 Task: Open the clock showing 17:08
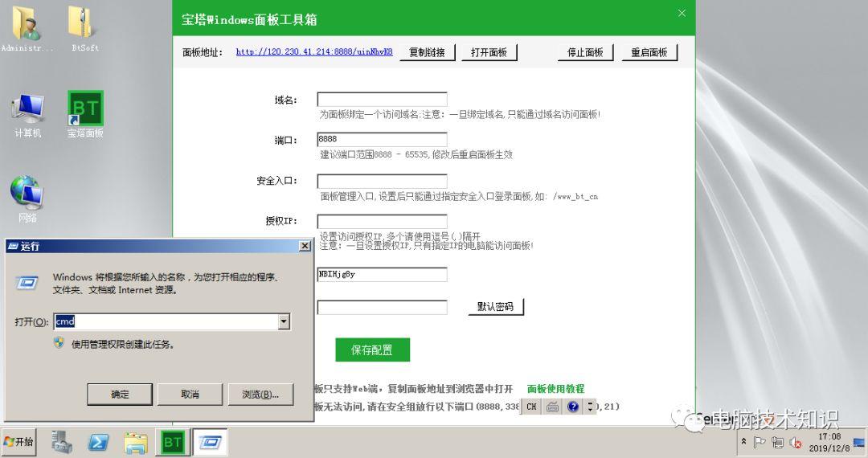pos(829,442)
